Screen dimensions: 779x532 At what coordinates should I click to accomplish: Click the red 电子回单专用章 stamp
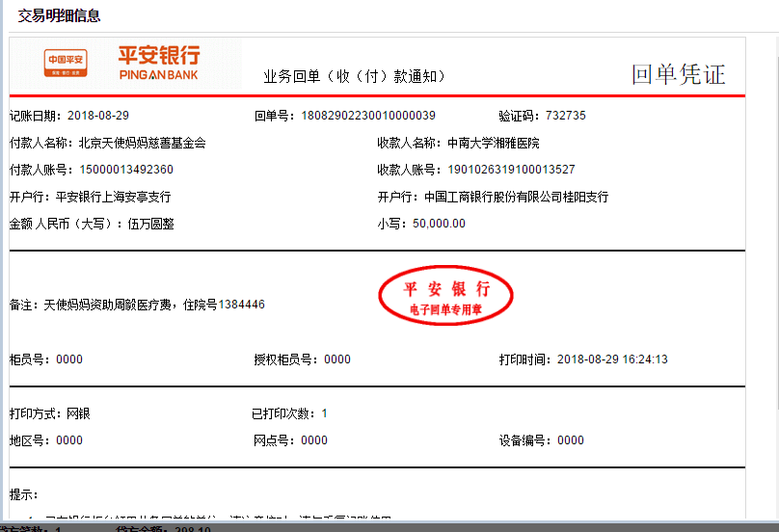(445, 296)
